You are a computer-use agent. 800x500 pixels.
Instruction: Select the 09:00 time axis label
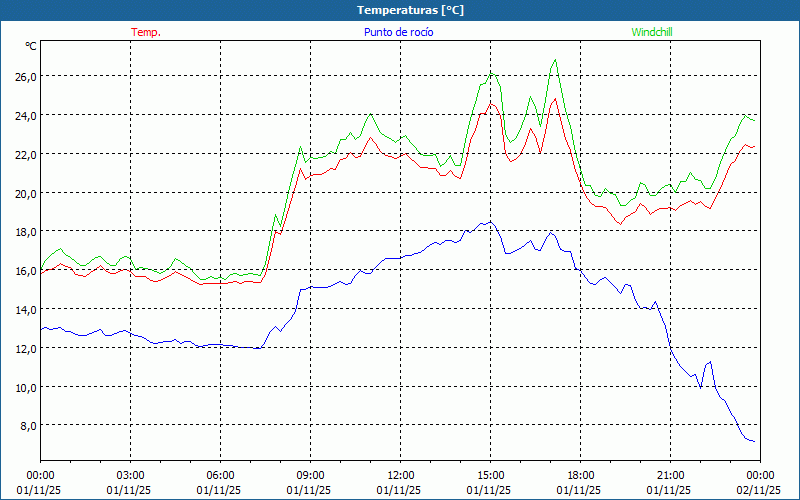coord(310,475)
